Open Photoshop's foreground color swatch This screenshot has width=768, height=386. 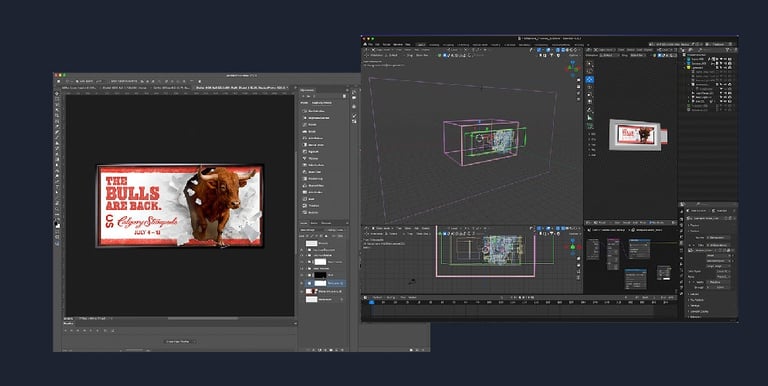pos(57,224)
